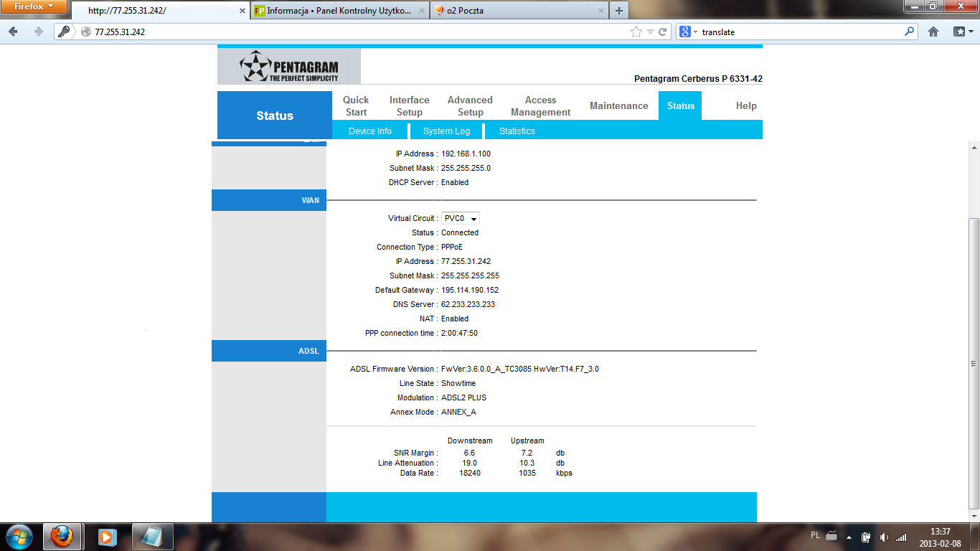Bookmark this page with the star icon
The image size is (980, 551).
[x=636, y=32]
